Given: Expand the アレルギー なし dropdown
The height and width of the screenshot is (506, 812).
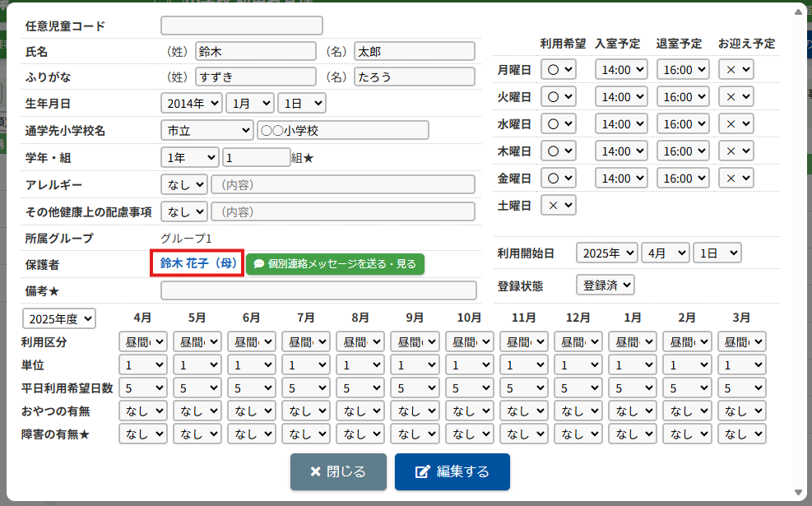Looking at the screenshot, I should (x=183, y=185).
